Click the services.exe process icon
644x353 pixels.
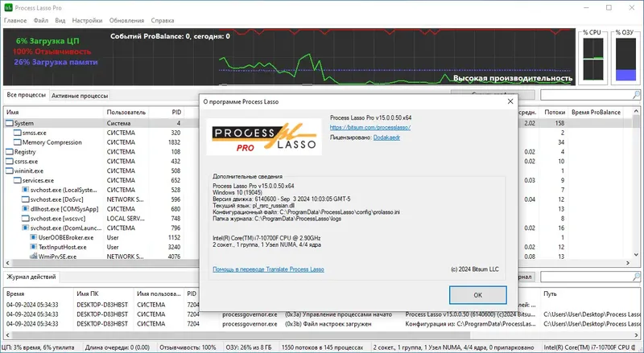click(17, 180)
